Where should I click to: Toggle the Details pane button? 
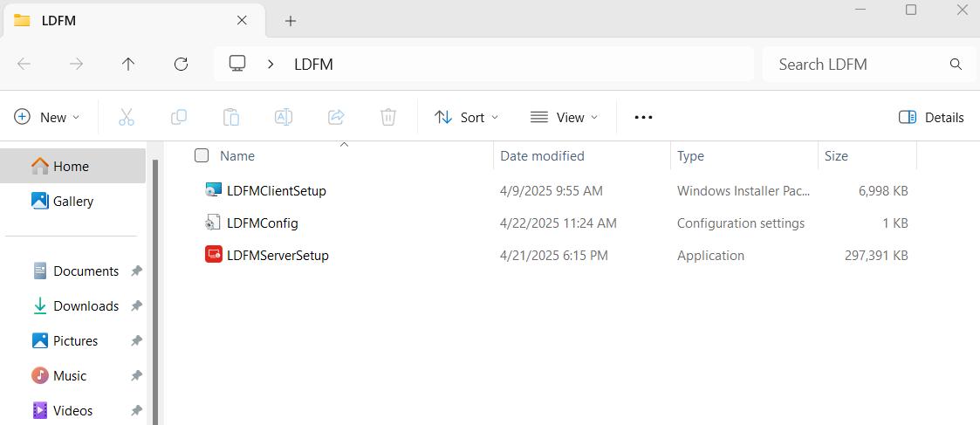click(x=931, y=117)
